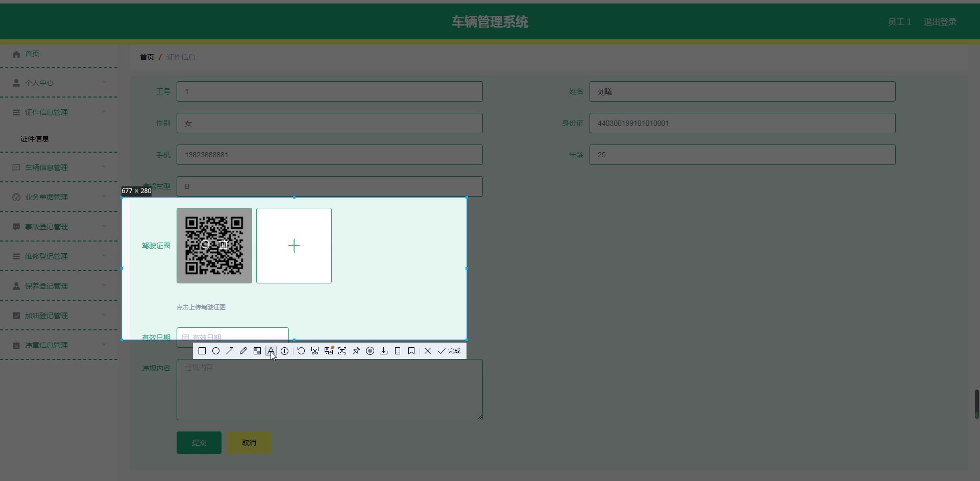Expand the 车辆信息管理 sidebar menu
980x481 pixels.
point(59,167)
